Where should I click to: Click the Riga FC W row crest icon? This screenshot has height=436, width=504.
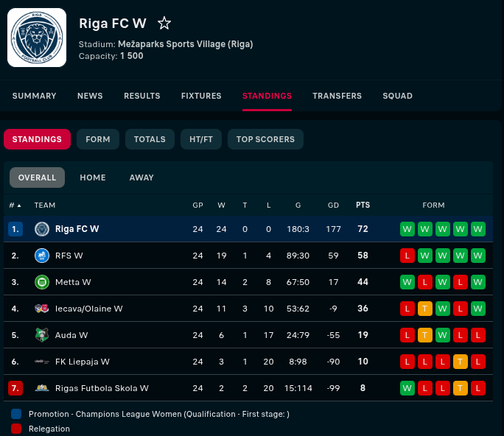42,229
